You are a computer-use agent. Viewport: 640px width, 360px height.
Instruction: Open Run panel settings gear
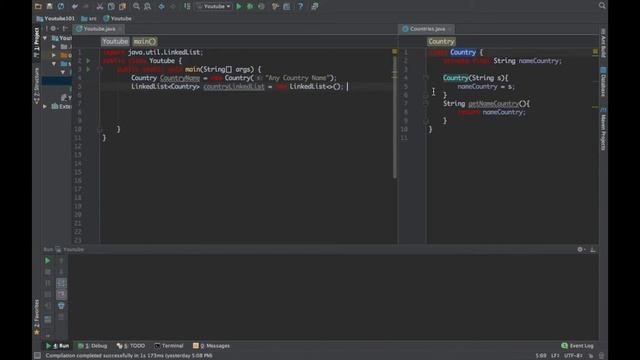pos(580,249)
